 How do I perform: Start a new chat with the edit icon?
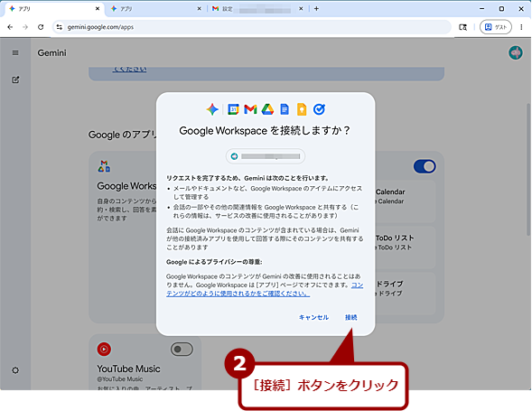(x=15, y=79)
